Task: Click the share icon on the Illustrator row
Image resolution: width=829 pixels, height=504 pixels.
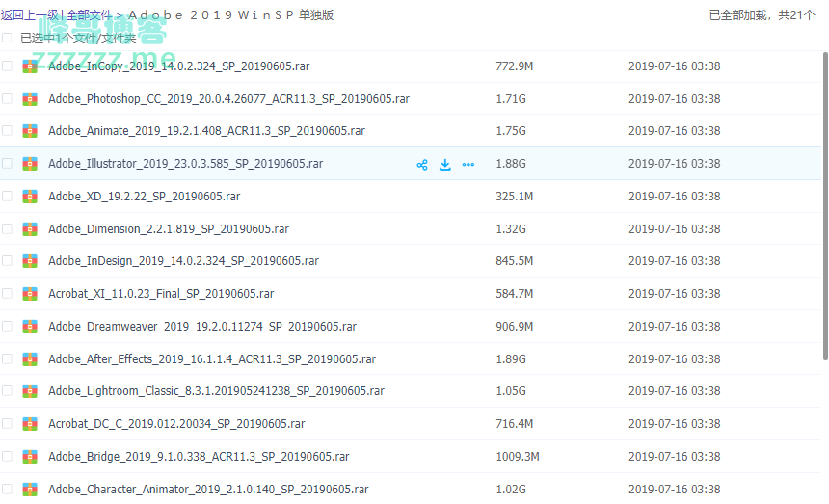Action: (x=422, y=165)
